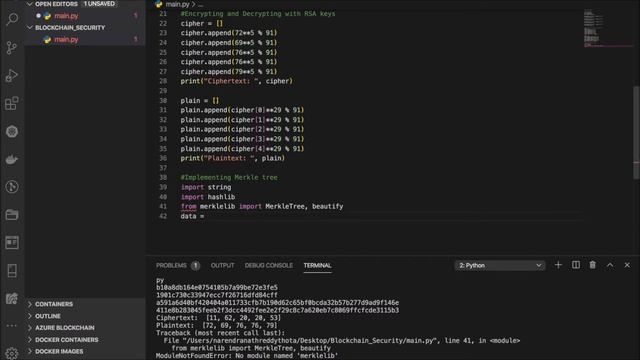Switch to the OUTPUT tab
This screenshot has width=640, height=360.
click(x=222, y=265)
